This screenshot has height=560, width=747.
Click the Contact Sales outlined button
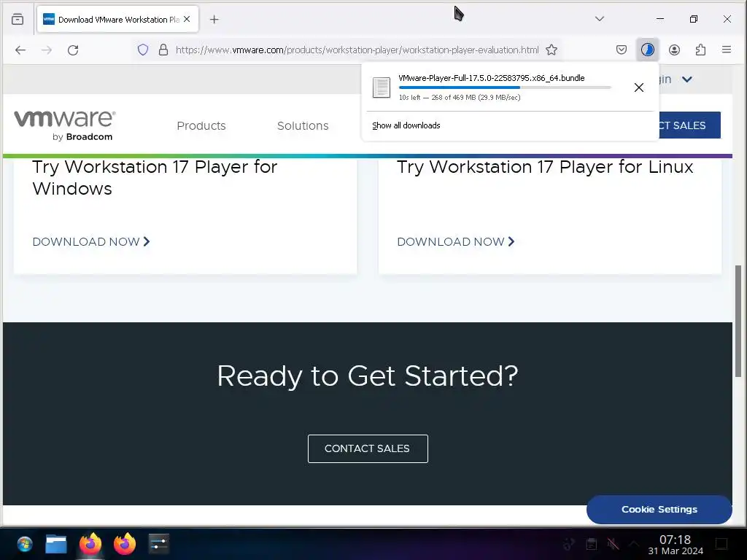[368, 448]
